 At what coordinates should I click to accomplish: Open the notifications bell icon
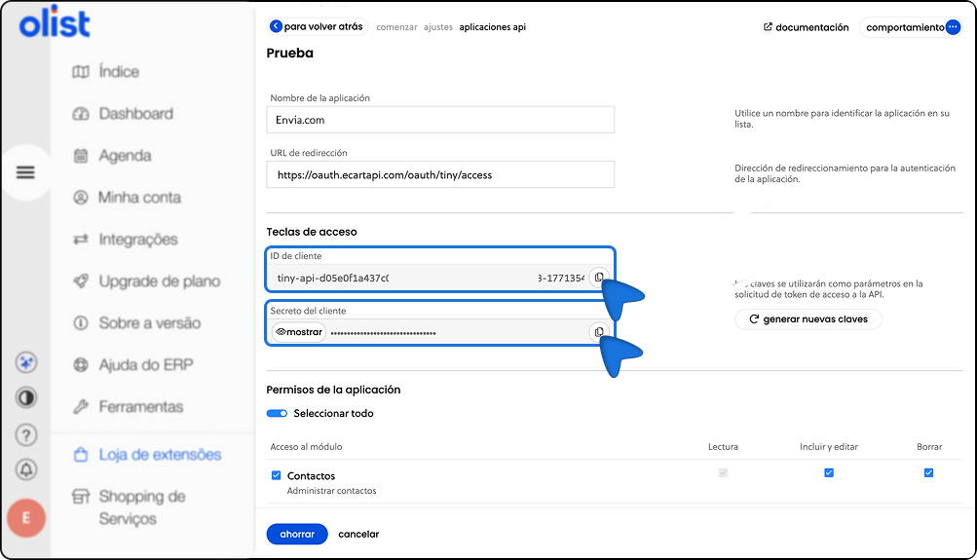[x=27, y=469]
